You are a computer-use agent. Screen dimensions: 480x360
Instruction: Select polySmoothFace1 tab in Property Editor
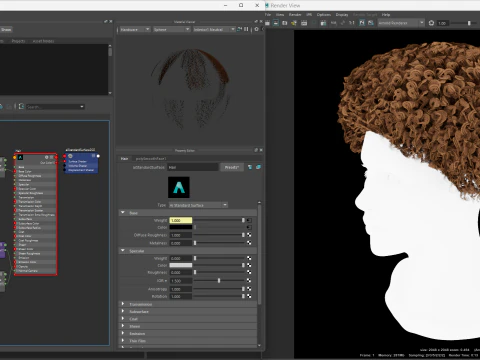(x=151, y=158)
